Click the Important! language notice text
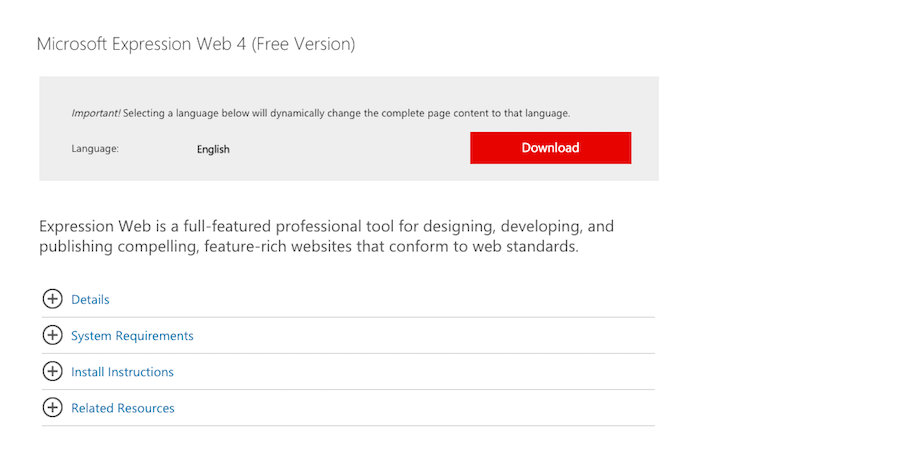The image size is (900, 476). click(x=320, y=113)
